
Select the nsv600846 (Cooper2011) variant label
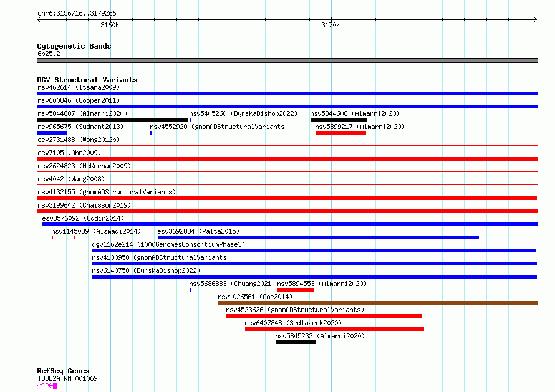pos(79,100)
